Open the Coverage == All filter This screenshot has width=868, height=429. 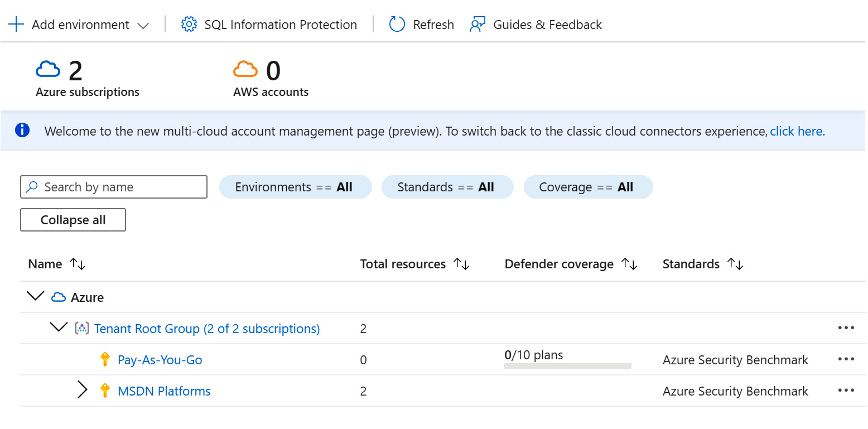[x=588, y=187]
